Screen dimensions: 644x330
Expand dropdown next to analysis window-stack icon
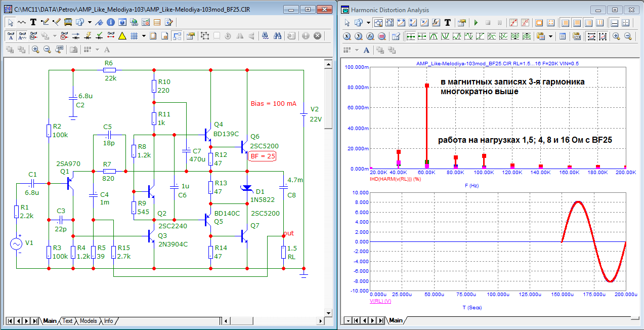[x=368, y=23]
